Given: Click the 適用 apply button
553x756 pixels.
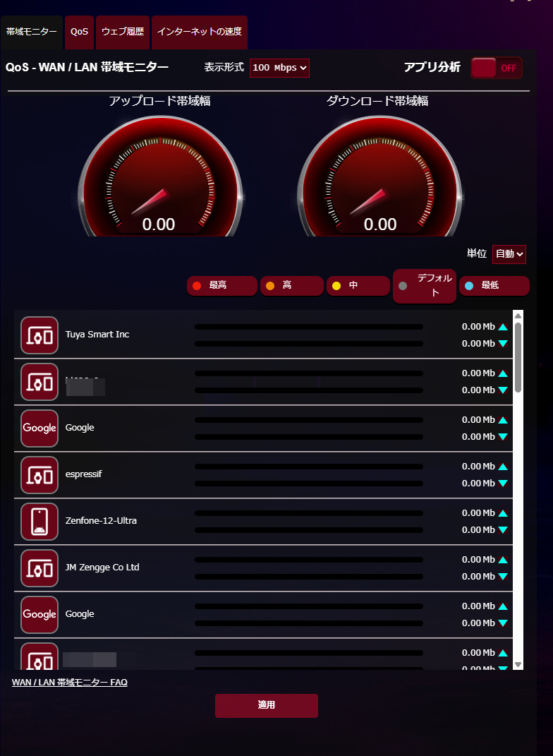Looking at the screenshot, I should [267, 705].
